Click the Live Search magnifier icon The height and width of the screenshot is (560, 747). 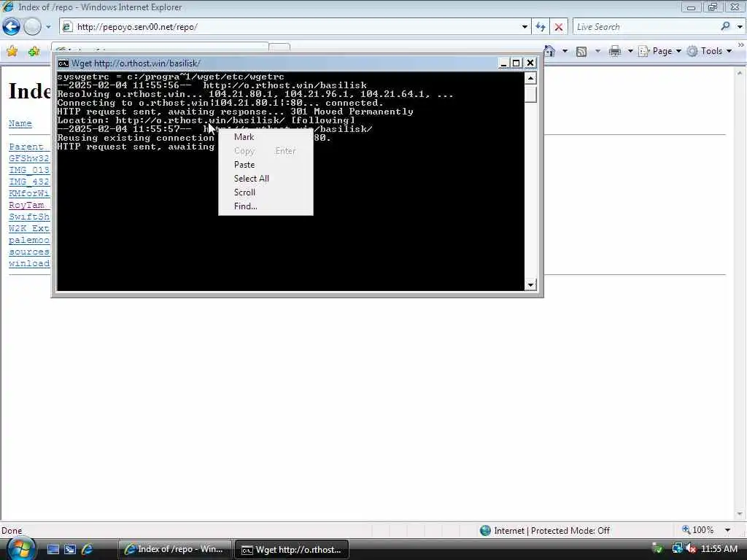pyautogui.click(x=726, y=27)
